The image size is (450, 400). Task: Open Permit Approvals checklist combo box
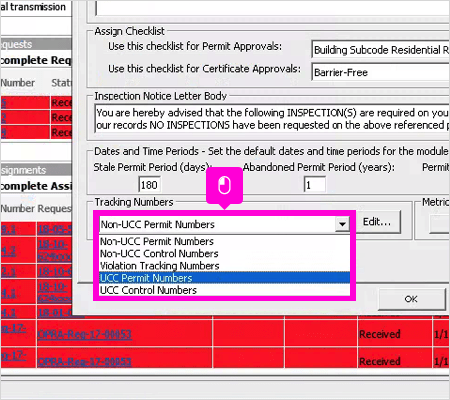[x=381, y=50]
